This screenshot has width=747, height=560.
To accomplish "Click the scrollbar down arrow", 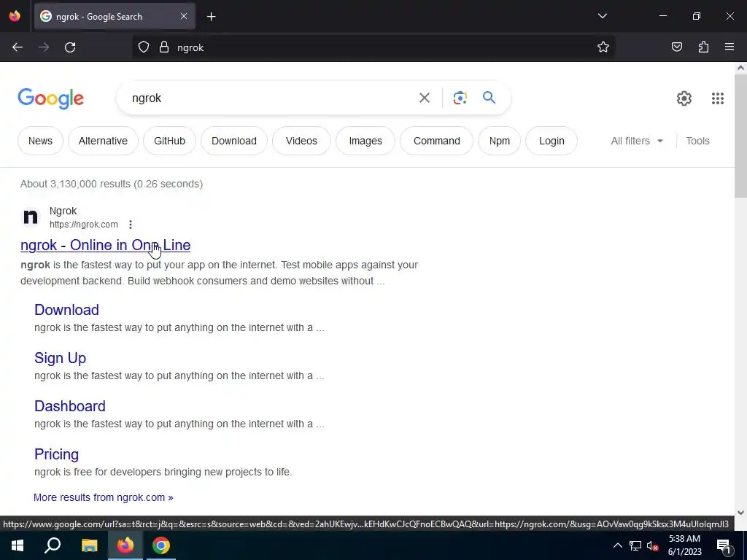I will [x=740, y=513].
